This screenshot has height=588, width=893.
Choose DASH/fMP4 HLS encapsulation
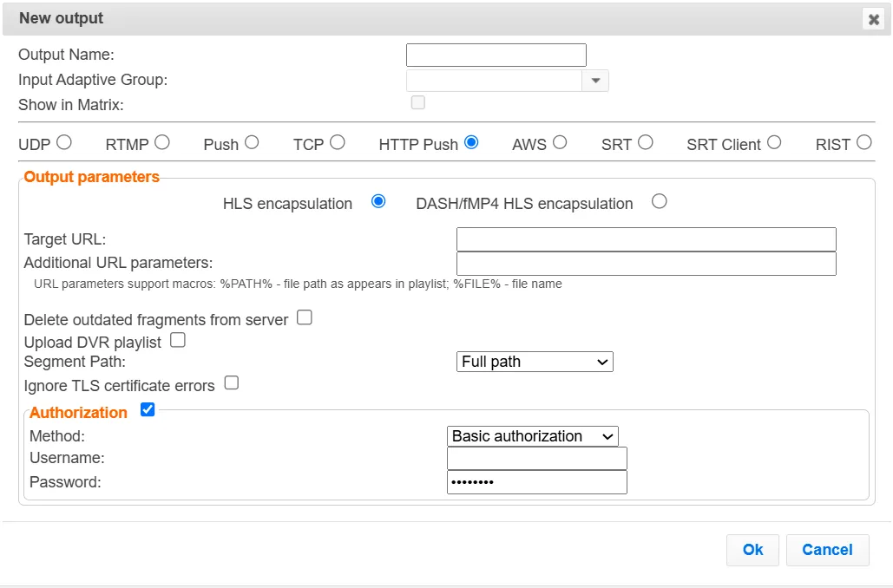click(660, 201)
